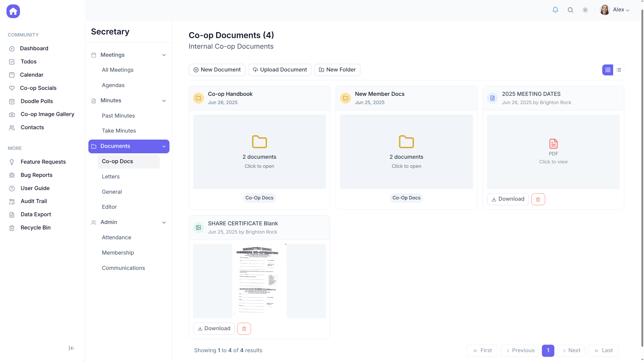Select the Letters document category
644x361 pixels.
(x=111, y=176)
